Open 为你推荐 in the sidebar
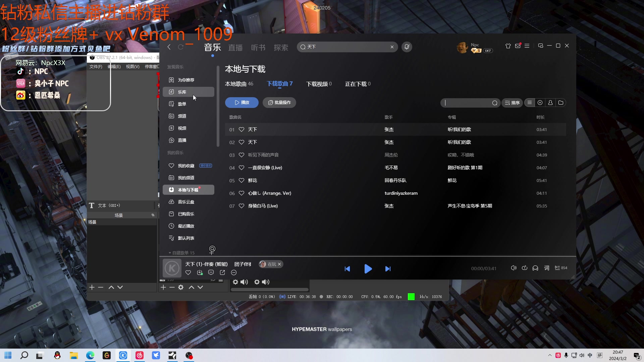The width and height of the screenshot is (644, 362). (x=189, y=80)
